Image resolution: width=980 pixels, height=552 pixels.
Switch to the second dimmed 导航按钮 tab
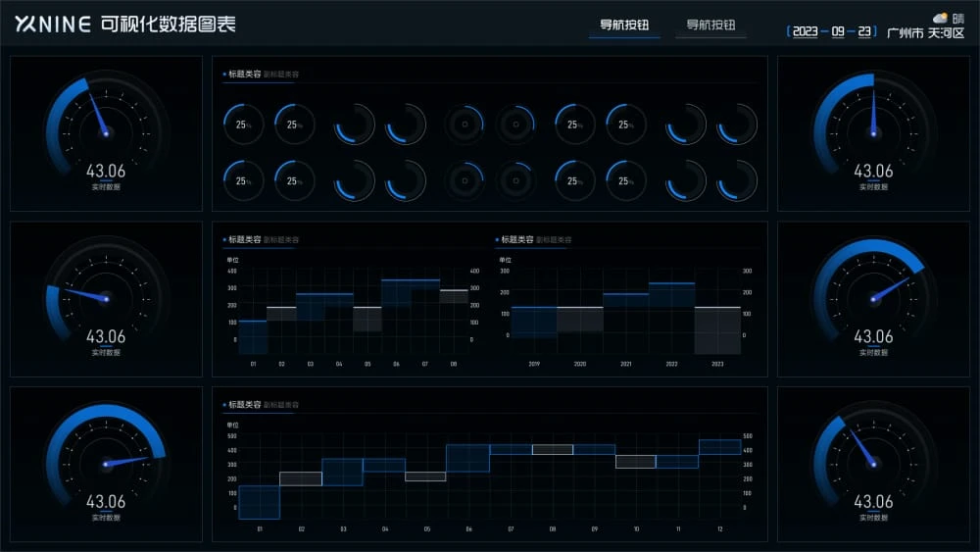click(x=710, y=25)
